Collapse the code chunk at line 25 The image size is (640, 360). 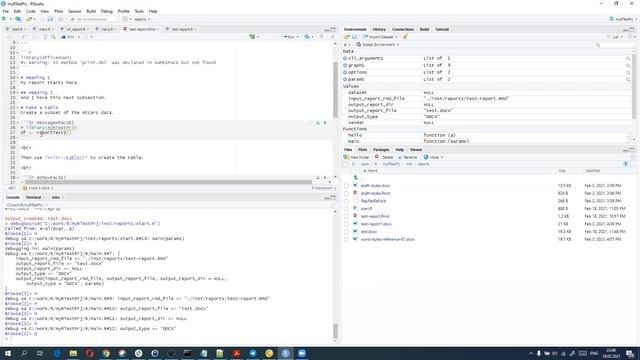click(x=18, y=122)
